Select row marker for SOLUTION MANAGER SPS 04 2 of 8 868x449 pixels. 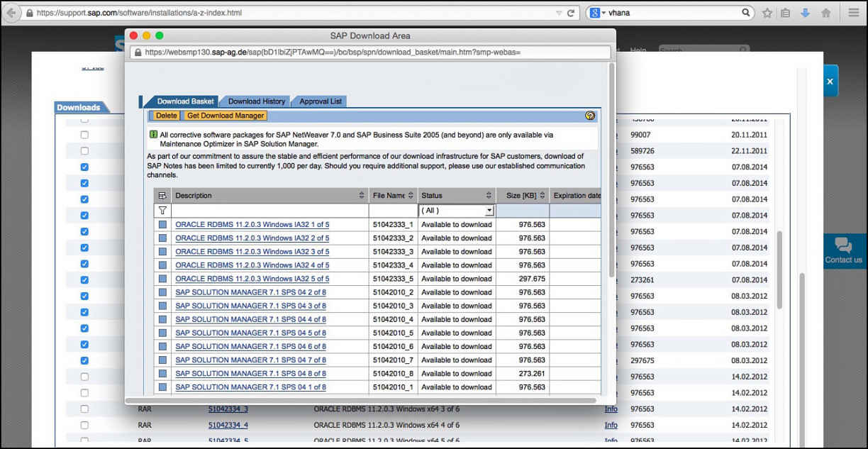coord(163,292)
